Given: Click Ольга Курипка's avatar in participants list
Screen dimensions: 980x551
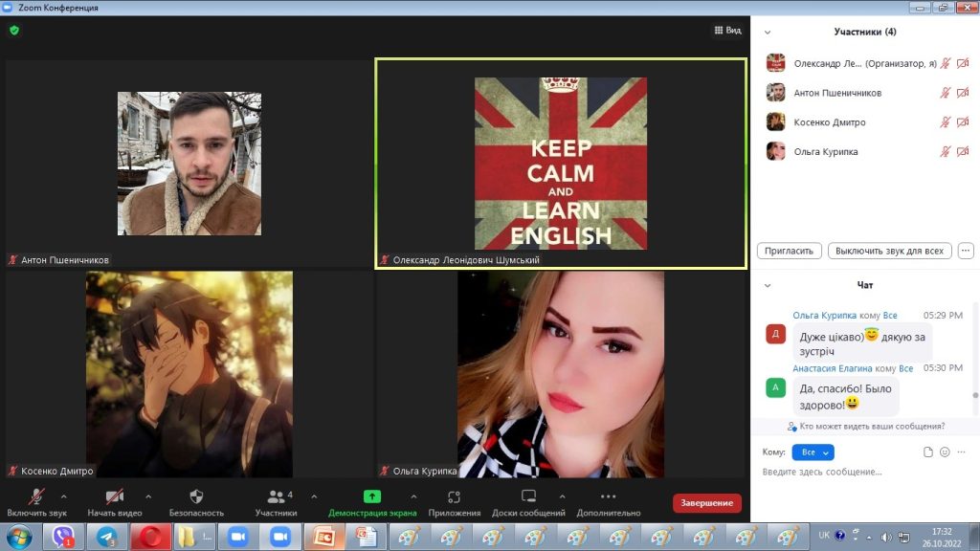Looking at the screenshot, I should click(775, 151).
